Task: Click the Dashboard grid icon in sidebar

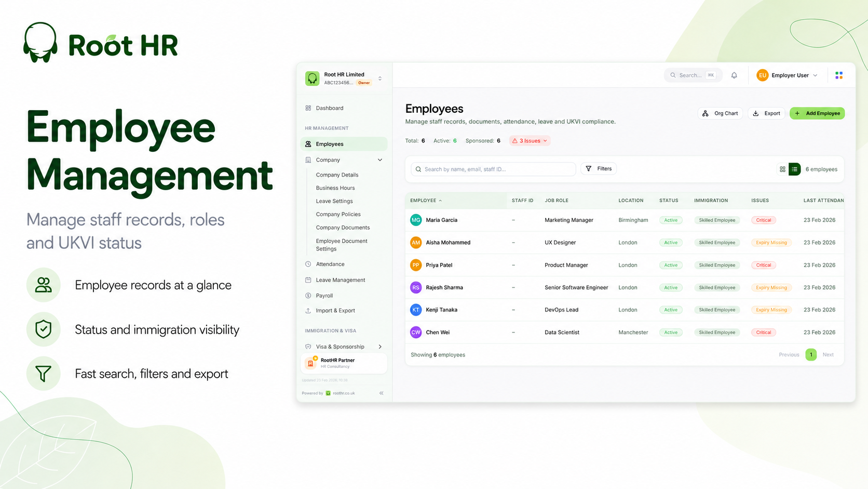Action: [308, 108]
